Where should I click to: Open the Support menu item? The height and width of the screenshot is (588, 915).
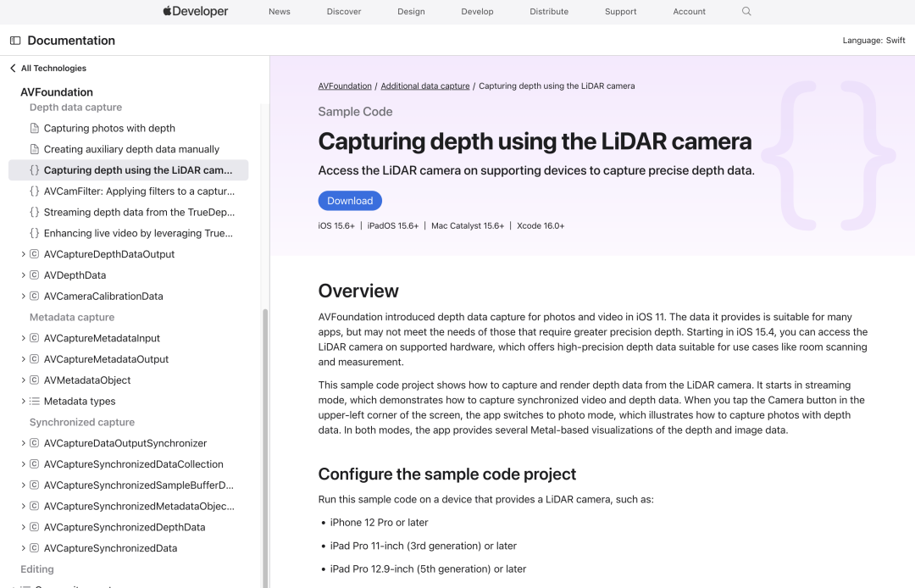click(x=621, y=12)
